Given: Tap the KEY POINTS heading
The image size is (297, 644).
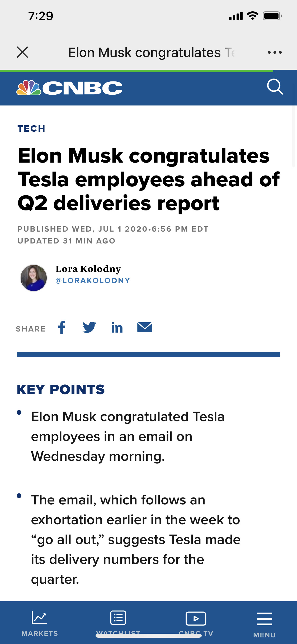Looking at the screenshot, I should pyautogui.click(x=61, y=389).
